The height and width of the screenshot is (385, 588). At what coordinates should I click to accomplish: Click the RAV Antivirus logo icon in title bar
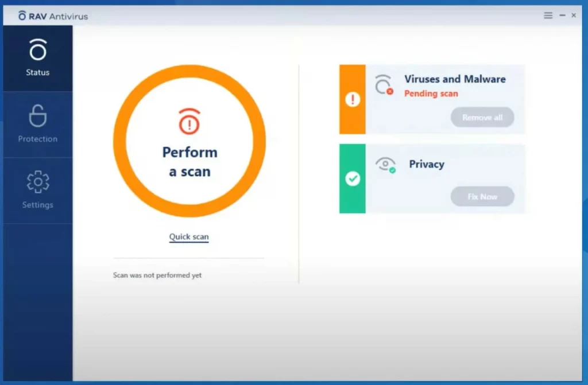22,15
